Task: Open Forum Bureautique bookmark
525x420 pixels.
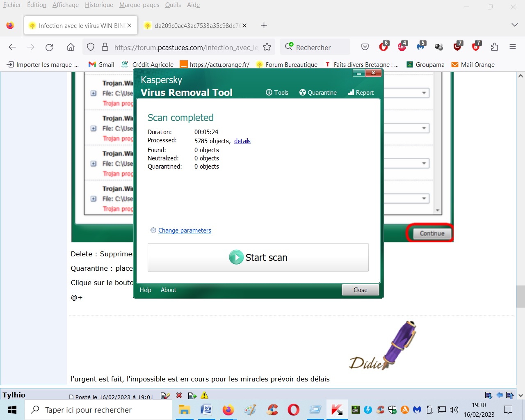Action: pyautogui.click(x=287, y=64)
